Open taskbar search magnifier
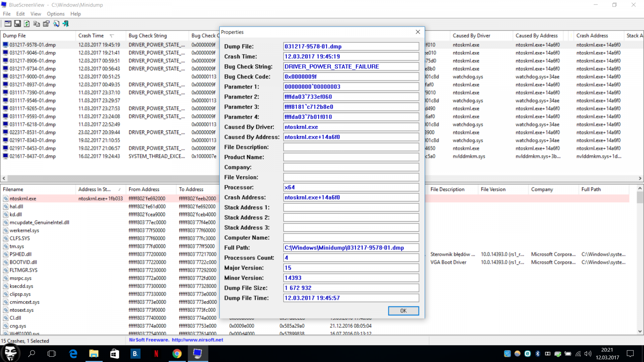The width and height of the screenshot is (644, 362). [x=31, y=354]
